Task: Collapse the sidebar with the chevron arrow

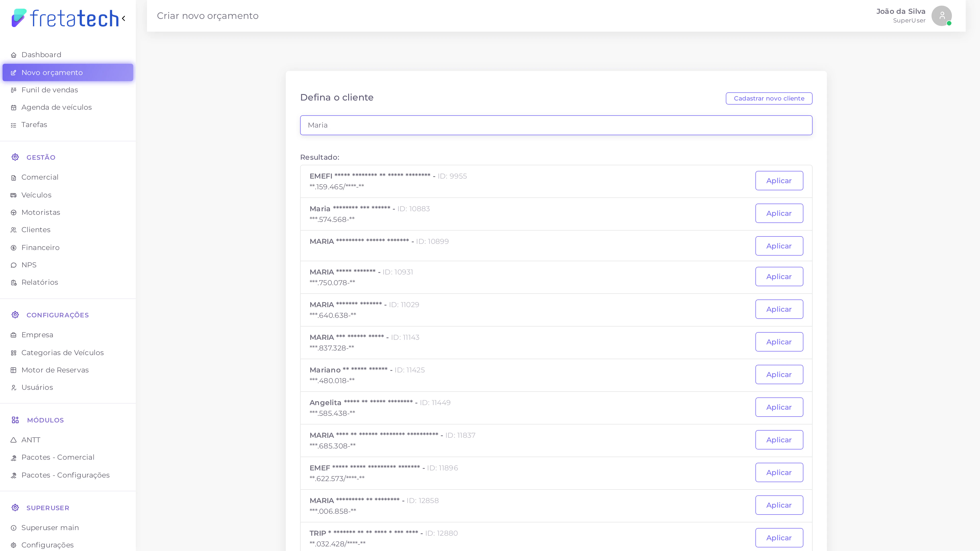Action: (123, 18)
